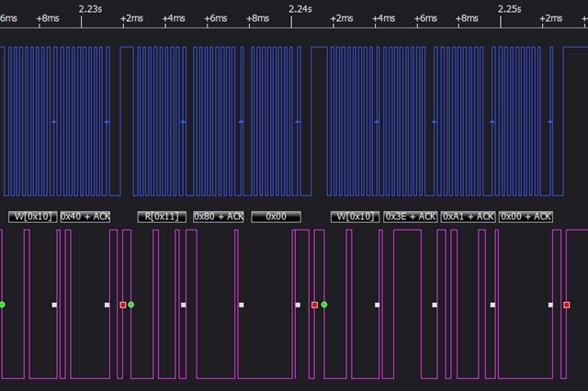Click the 2.24s time ruler label
The height and width of the screenshot is (391, 588).
pos(300,9)
